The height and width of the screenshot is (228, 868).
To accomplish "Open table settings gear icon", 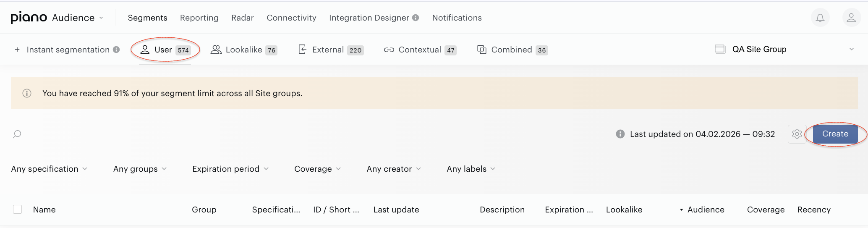I will [x=797, y=134].
